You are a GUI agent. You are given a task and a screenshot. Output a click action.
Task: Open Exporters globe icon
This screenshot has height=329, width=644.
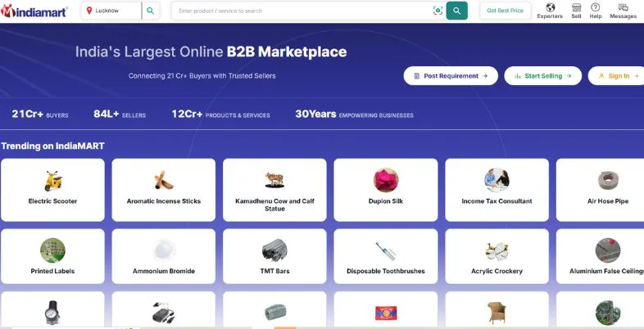click(x=550, y=7)
